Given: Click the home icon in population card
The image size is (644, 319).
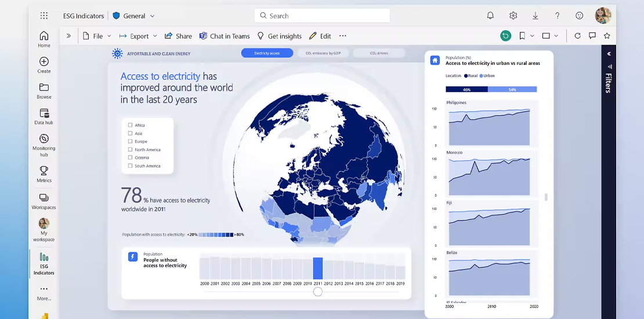Looking at the screenshot, I should point(435,60).
